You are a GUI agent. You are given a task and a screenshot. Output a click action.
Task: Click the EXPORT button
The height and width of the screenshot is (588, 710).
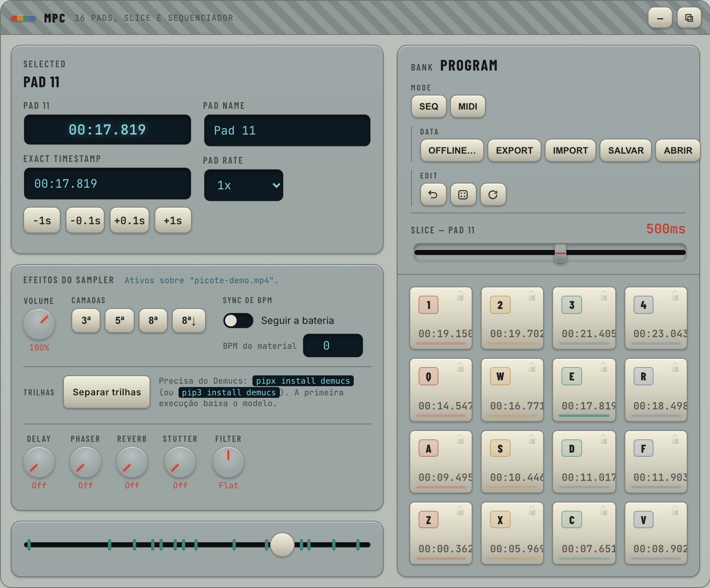click(514, 150)
